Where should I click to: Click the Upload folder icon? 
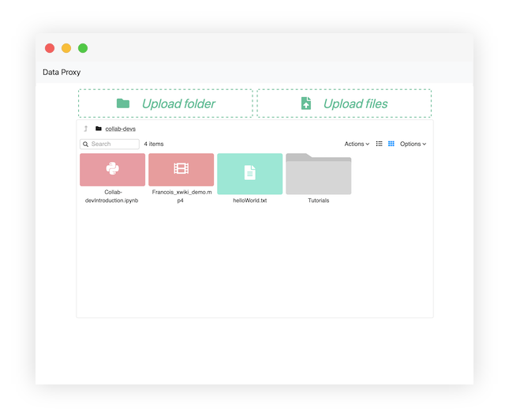(123, 103)
